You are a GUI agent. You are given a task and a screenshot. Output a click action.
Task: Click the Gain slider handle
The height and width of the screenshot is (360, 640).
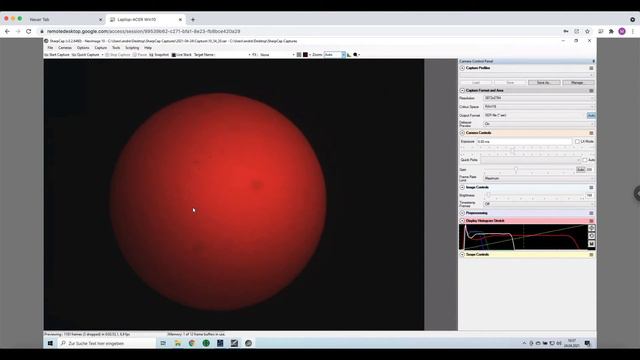[516, 169]
